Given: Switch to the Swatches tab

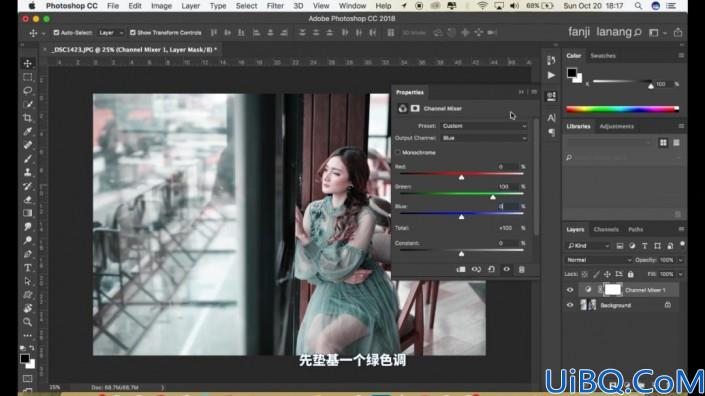Looking at the screenshot, I should [x=603, y=56].
